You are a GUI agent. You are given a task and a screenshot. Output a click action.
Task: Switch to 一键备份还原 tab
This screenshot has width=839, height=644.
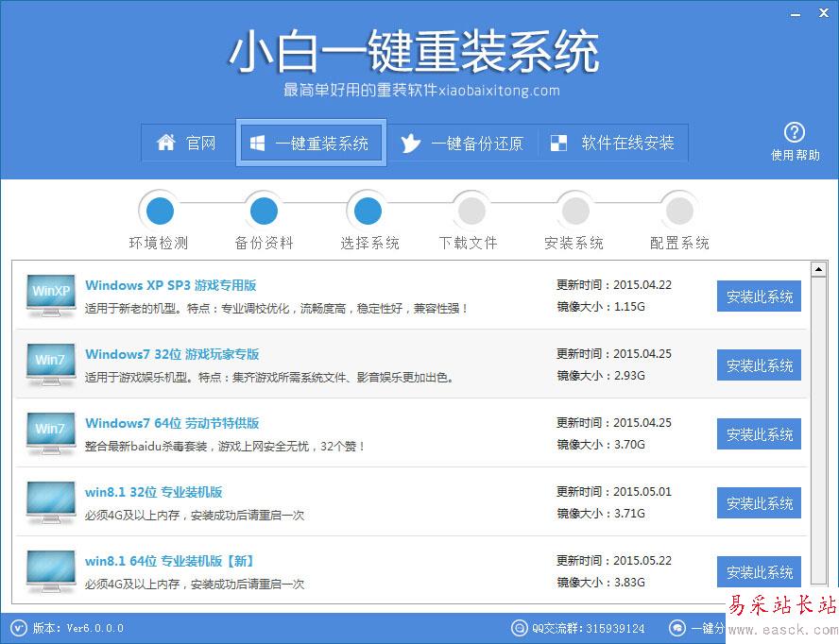[462, 143]
